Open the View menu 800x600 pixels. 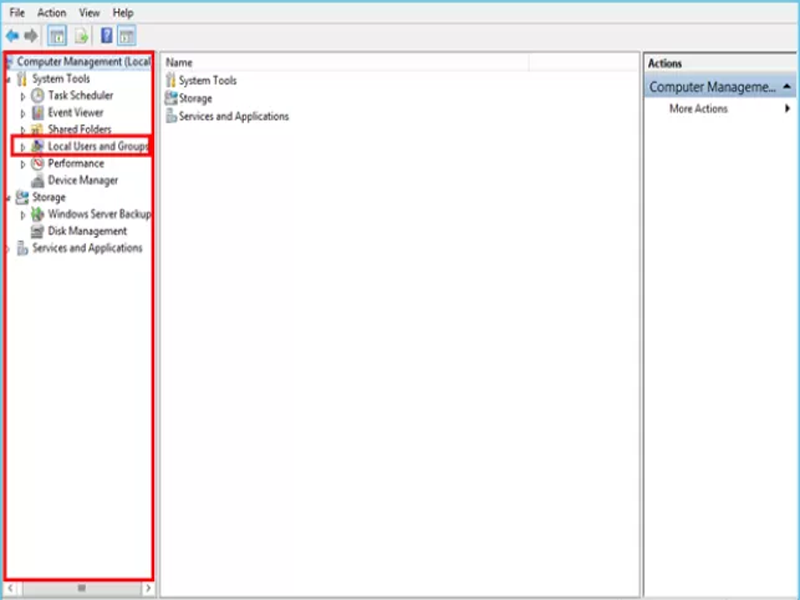[89, 13]
